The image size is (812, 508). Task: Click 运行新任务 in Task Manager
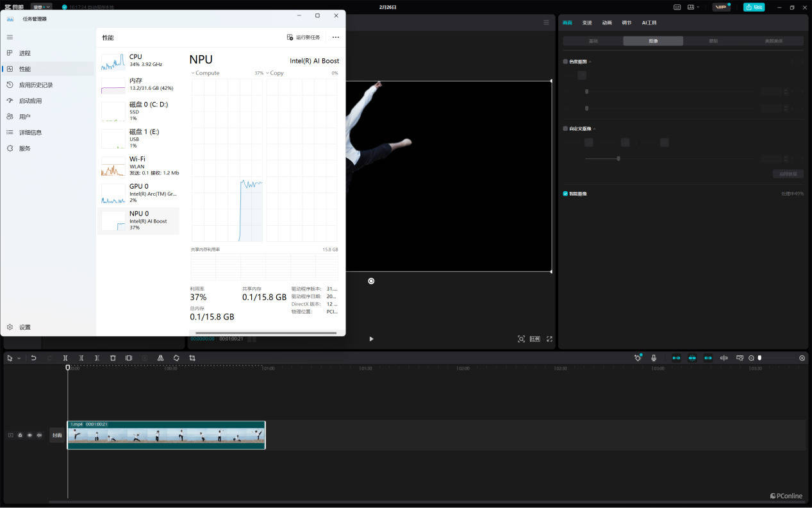point(304,37)
